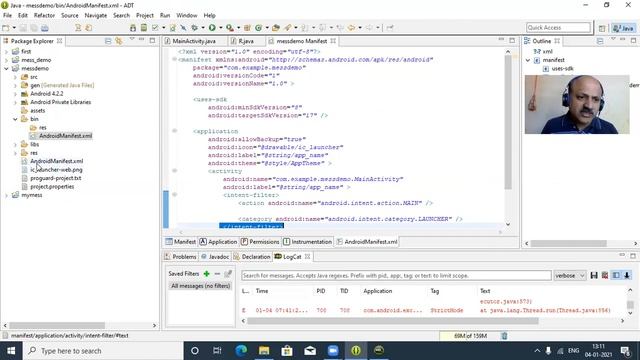Viewport: 640px width, 360px height.
Task: Empty memory with garbage collector trash icon
Action: click(504, 336)
